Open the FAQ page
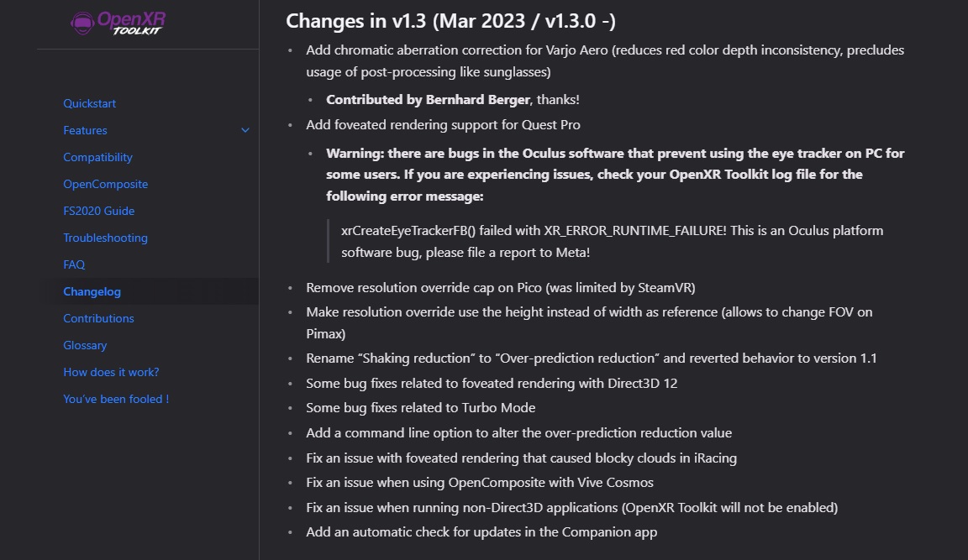The height and width of the screenshot is (560, 968). tap(74, 264)
